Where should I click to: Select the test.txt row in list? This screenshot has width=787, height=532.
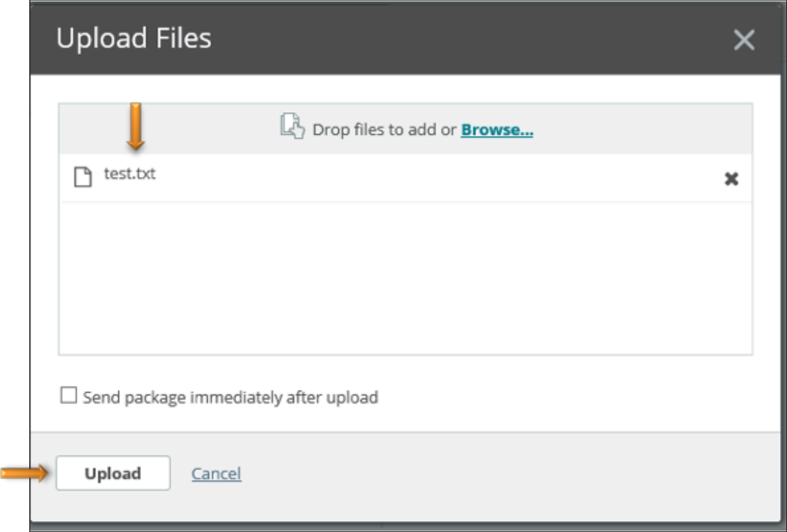coord(406,178)
